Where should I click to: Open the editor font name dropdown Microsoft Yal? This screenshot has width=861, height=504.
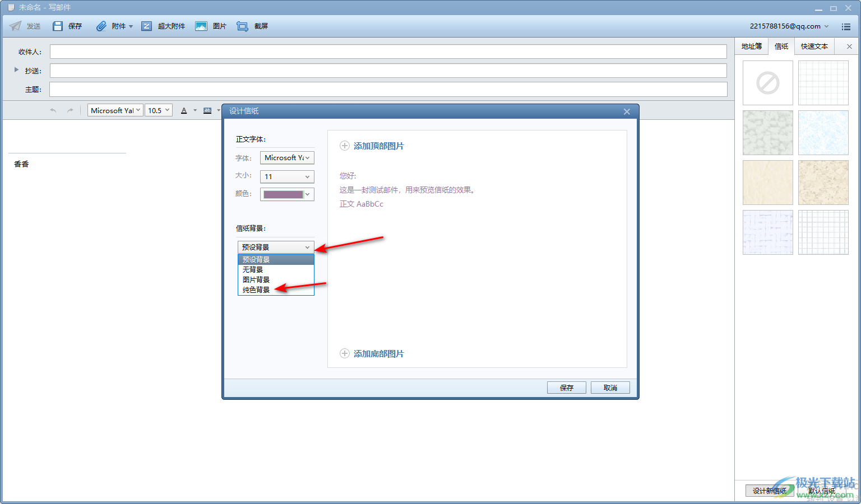click(x=115, y=110)
